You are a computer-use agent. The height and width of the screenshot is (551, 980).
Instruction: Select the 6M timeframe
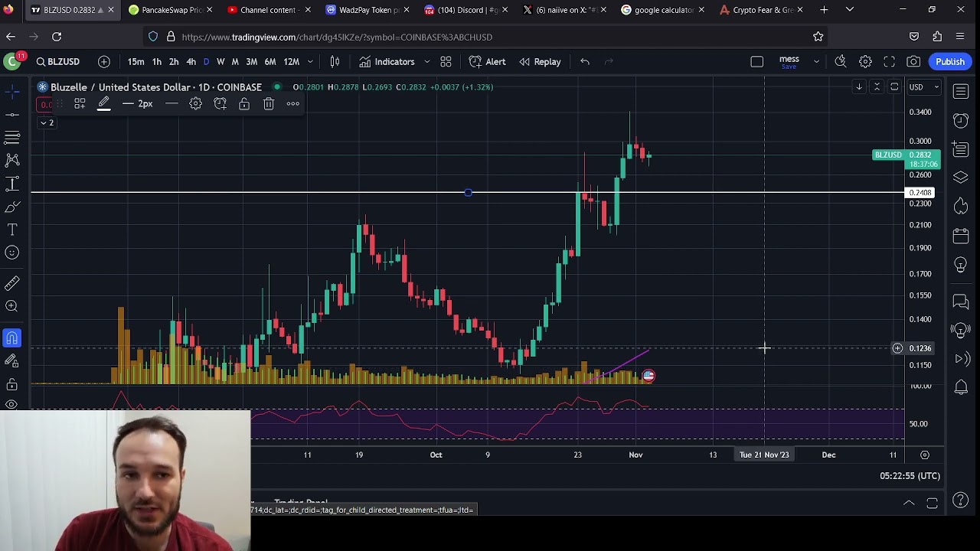(270, 61)
